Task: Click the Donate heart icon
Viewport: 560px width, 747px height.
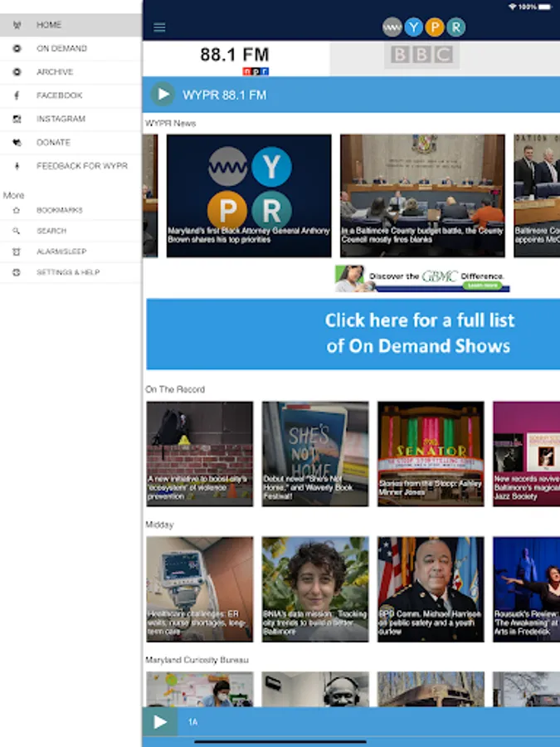Action: coord(17,143)
